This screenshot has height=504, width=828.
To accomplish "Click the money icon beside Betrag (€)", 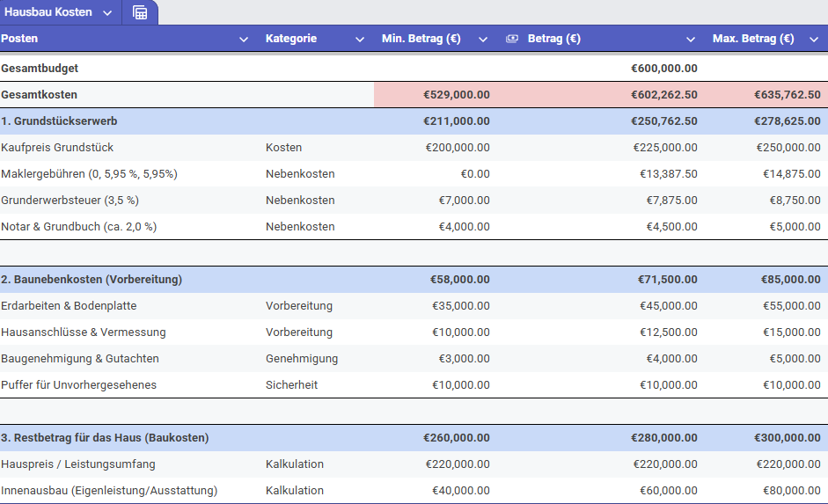I will [x=512, y=39].
